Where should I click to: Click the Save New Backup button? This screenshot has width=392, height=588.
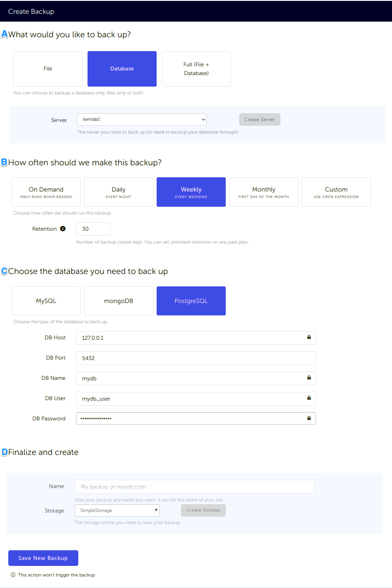(43, 558)
